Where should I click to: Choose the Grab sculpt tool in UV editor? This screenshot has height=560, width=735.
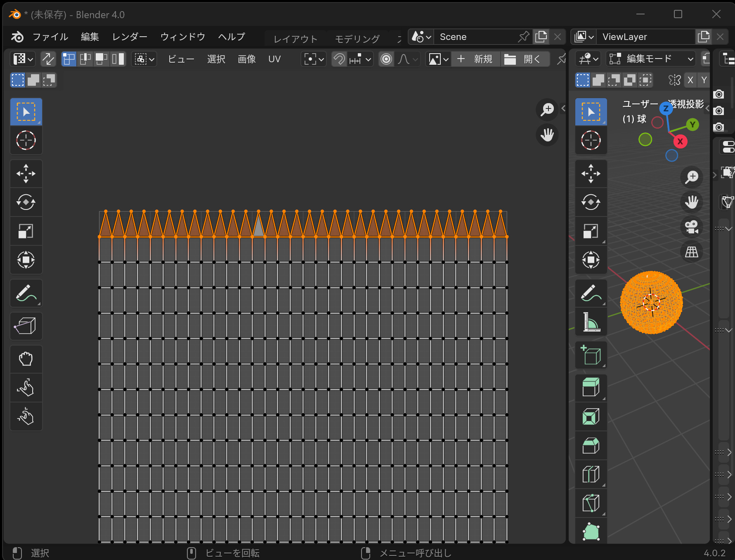pyautogui.click(x=26, y=359)
